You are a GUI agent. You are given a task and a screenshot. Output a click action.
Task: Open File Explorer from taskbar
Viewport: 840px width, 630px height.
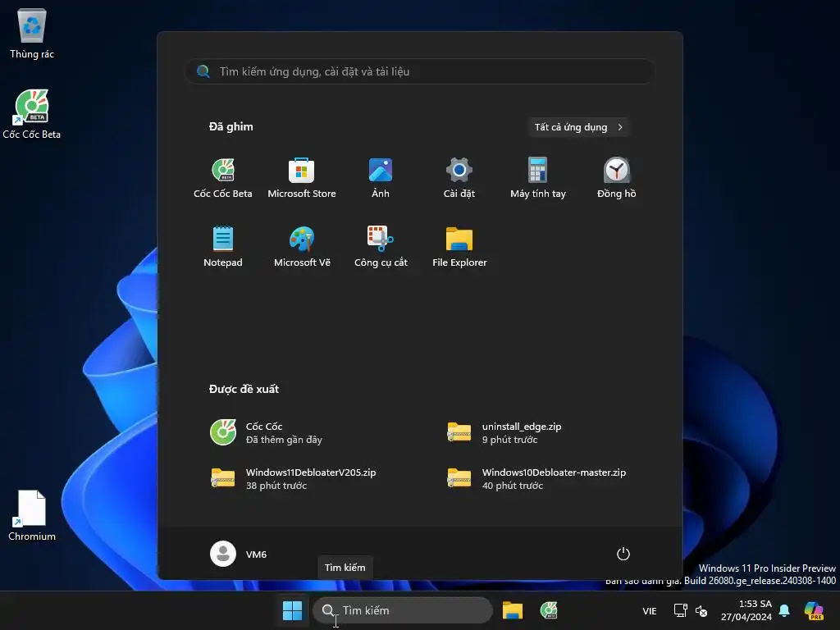pos(512,610)
